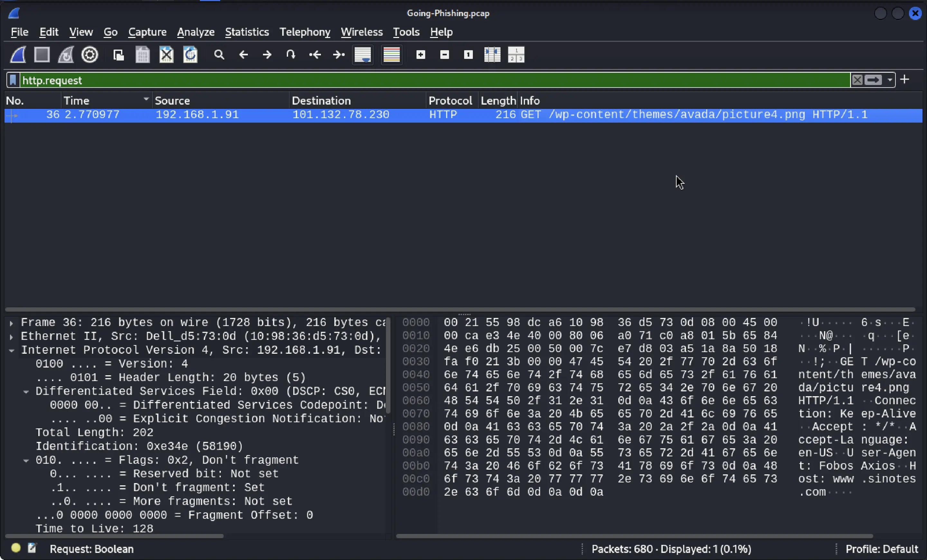
Task: Reset text to normal size
Action: pyautogui.click(x=468, y=55)
